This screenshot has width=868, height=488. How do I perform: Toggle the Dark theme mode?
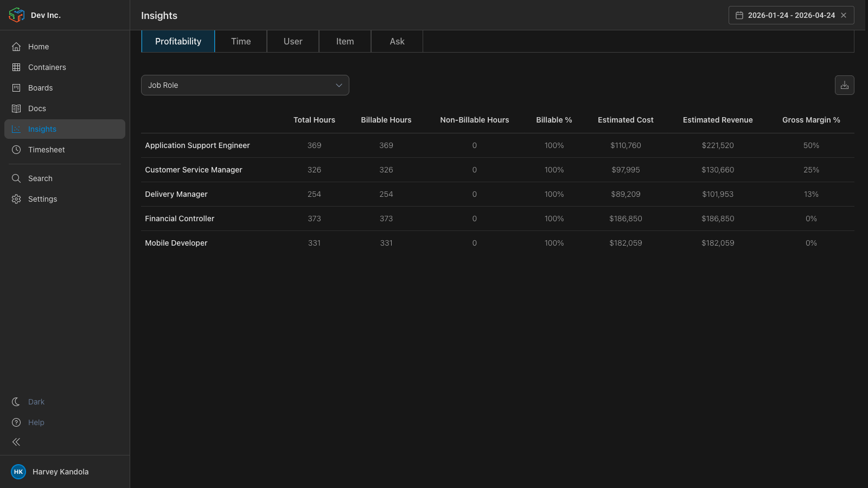click(36, 402)
